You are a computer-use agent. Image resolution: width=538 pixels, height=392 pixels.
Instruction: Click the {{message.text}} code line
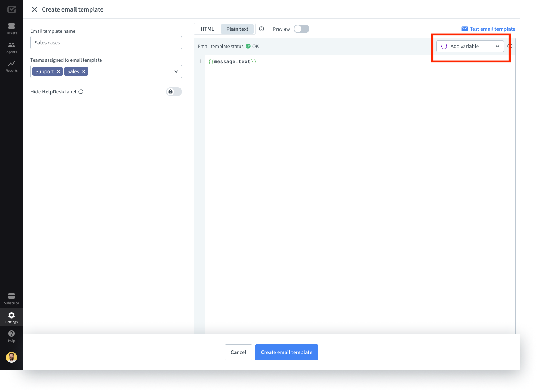pyautogui.click(x=233, y=62)
